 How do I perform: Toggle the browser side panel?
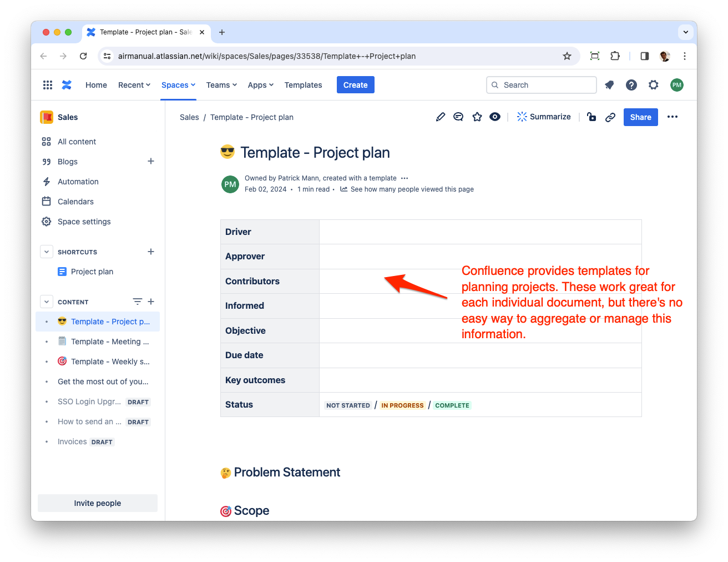tap(645, 56)
